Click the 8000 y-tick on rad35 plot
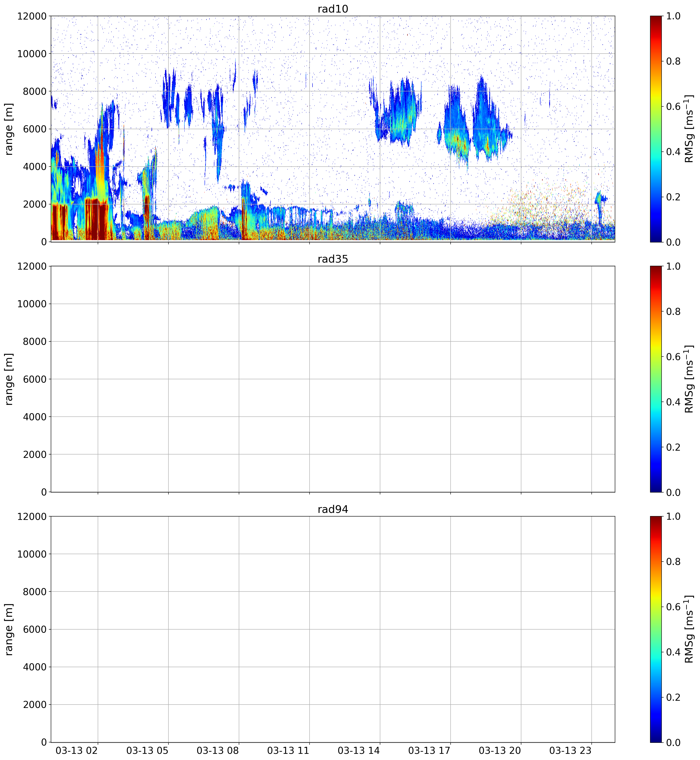The image size is (700, 760). tap(34, 342)
